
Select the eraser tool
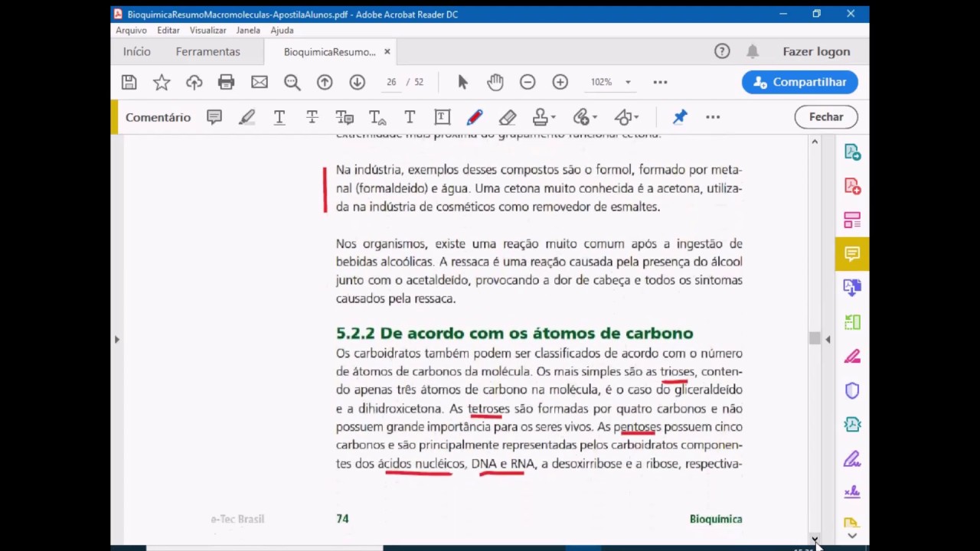coord(508,117)
